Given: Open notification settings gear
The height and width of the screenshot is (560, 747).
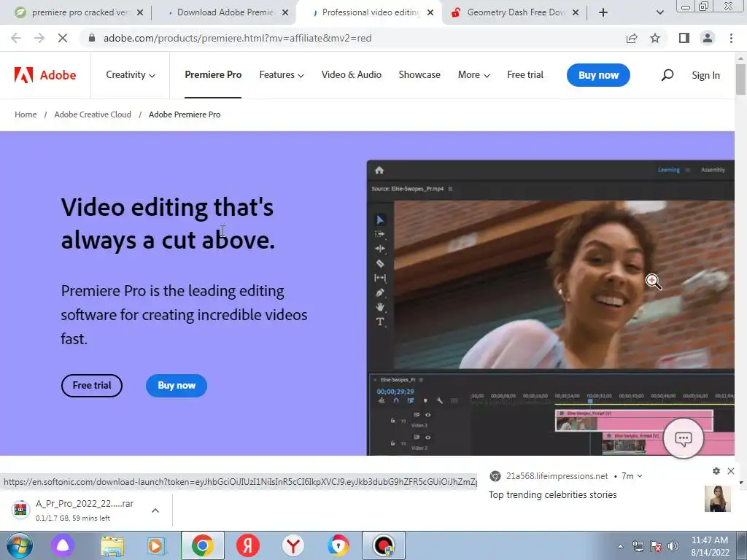Looking at the screenshot, I should coord(716,471).
